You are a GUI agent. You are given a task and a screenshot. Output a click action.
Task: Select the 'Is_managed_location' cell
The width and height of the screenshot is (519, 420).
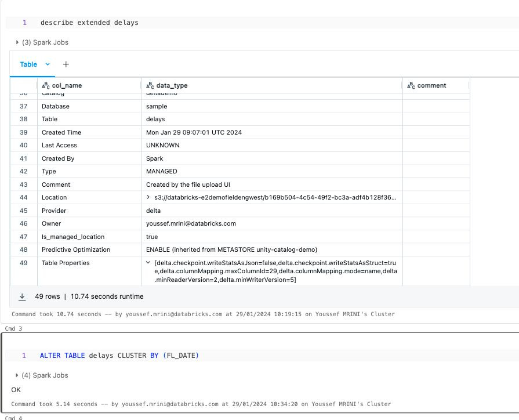click(89, 237)
